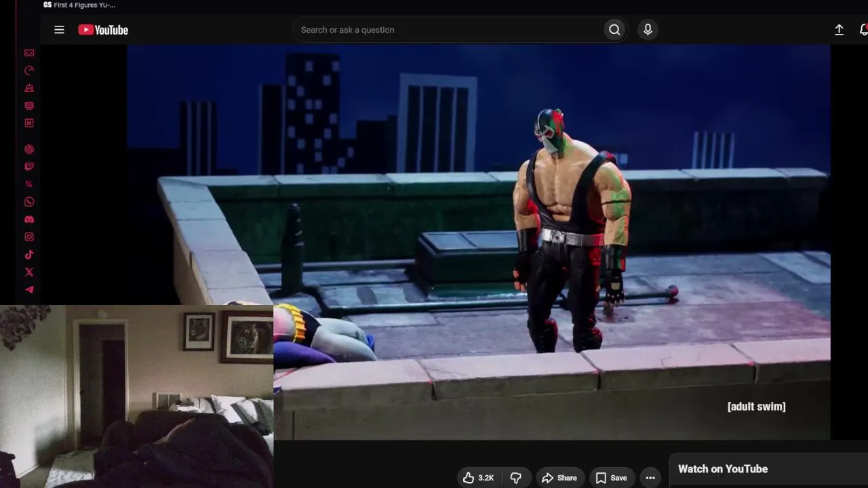Click the percent-sign icon in the sidebar

29,184
